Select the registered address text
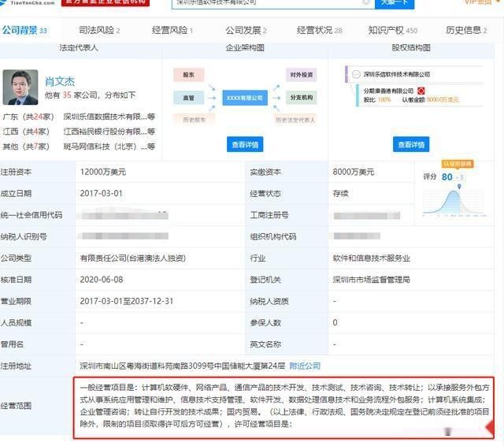504x446 pixels. (x=183, y=366)
